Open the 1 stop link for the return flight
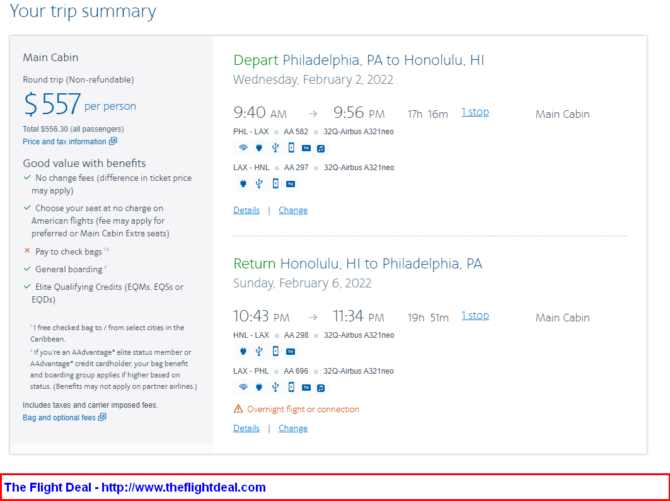 coord(475,315)
